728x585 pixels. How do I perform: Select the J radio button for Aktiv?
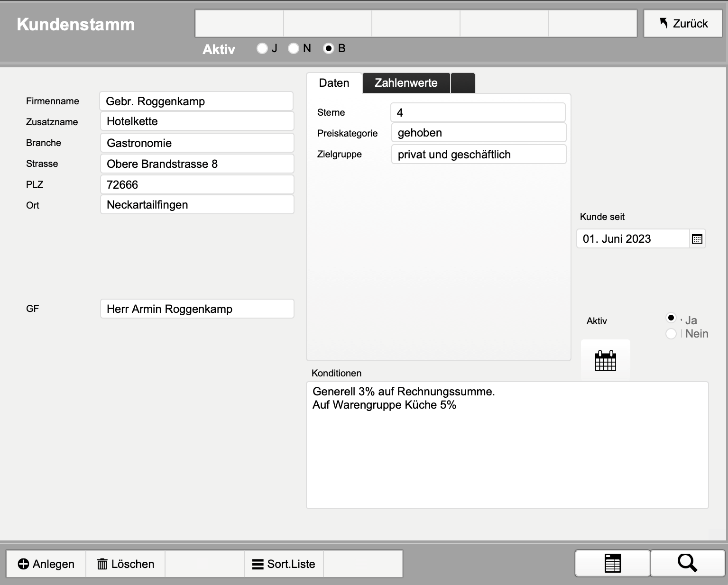click(262, 48)
